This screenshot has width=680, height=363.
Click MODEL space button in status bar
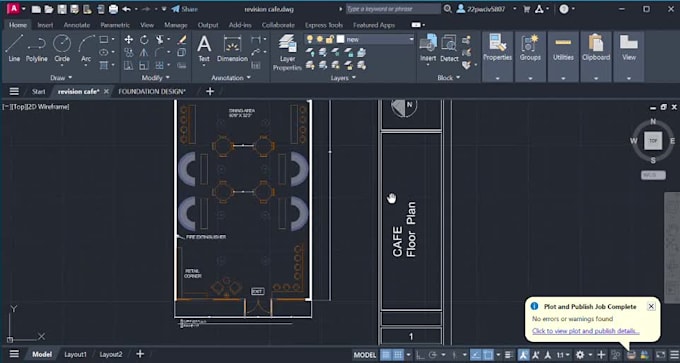(365, 355)
